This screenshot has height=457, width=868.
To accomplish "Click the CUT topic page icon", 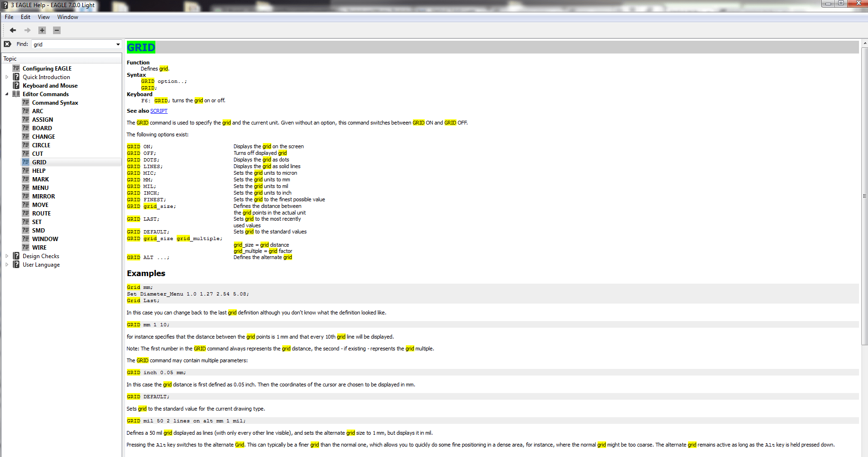I will click(x=26, y=153).
